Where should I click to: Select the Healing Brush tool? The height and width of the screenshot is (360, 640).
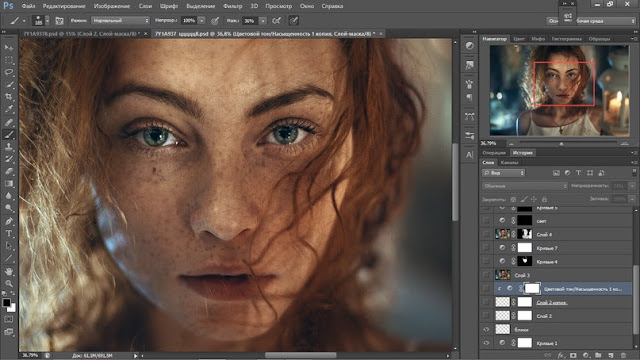click(9, 122)
